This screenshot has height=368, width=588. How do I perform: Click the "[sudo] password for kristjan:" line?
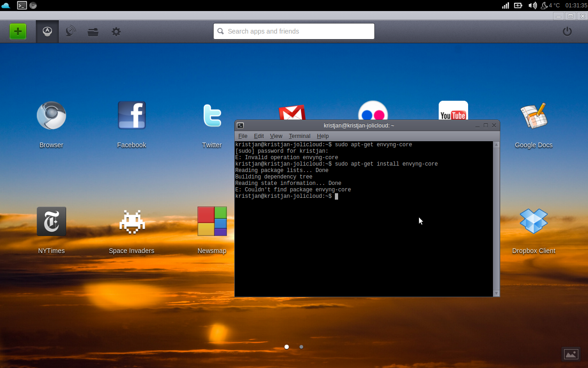282,151
